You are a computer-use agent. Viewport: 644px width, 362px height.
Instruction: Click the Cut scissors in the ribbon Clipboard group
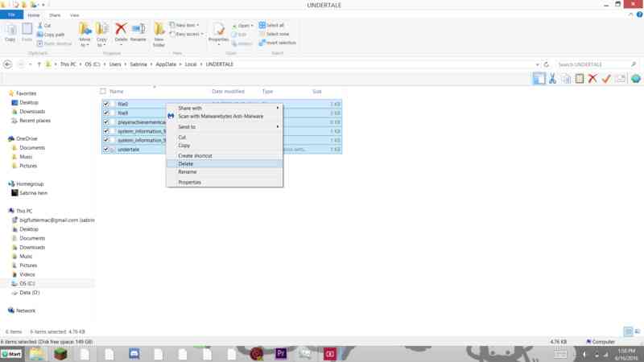[x=40, y=26]
